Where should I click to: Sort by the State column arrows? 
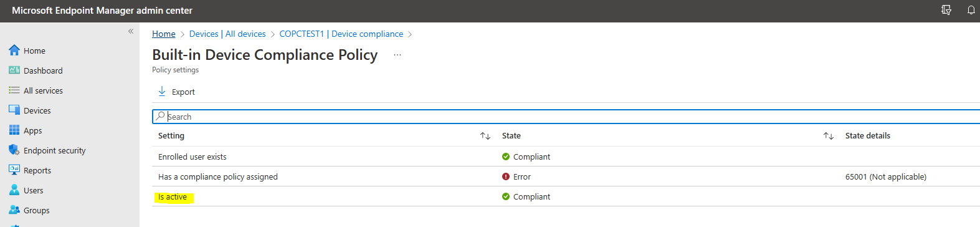click(829, 136)
